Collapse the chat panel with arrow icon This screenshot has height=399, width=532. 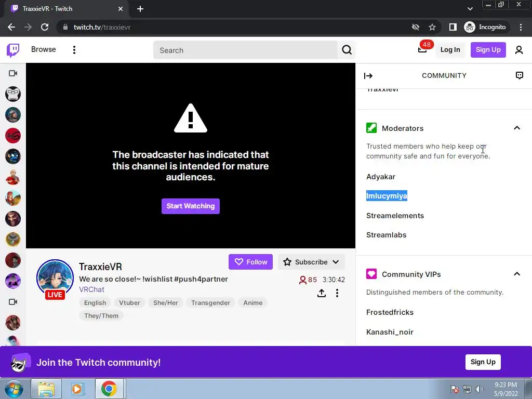368,76
